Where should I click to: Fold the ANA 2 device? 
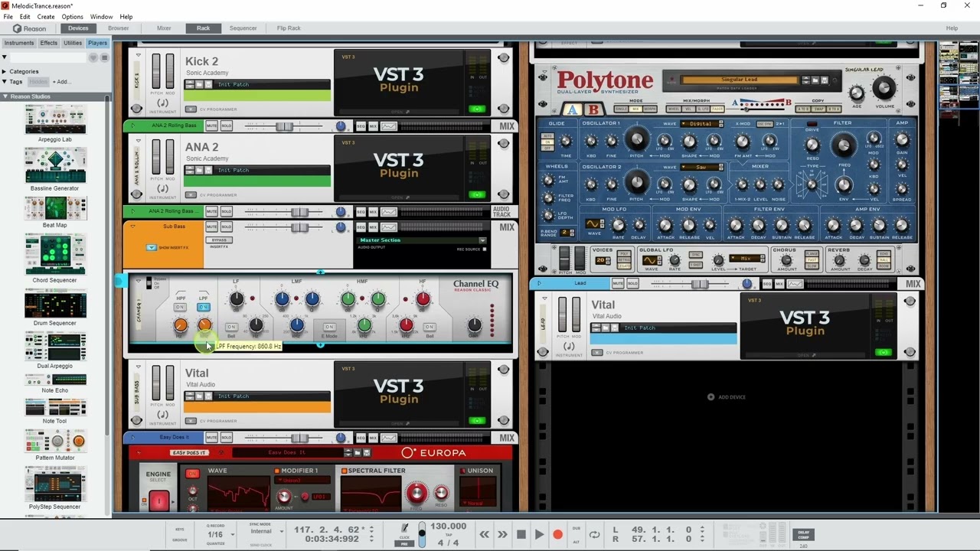[x=139, y=141]
